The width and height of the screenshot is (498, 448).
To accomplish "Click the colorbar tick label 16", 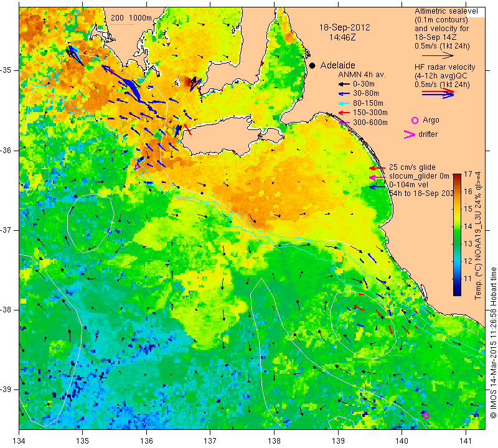I will (x=468, y=192).
